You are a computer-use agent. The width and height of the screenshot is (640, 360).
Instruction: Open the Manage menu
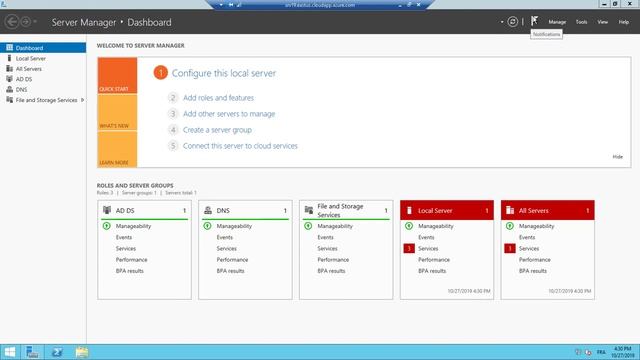pos(557,22)
